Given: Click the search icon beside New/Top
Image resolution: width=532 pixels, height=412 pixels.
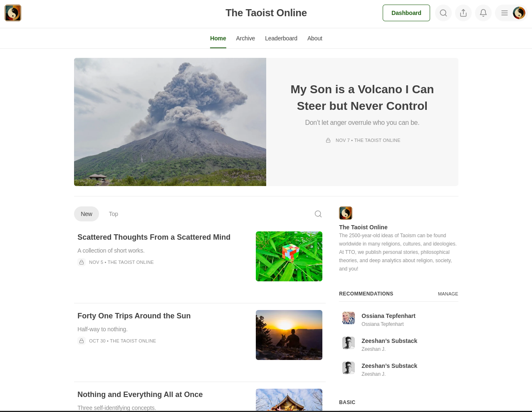Looking at the screenshot, I should (x=318, y=214).
